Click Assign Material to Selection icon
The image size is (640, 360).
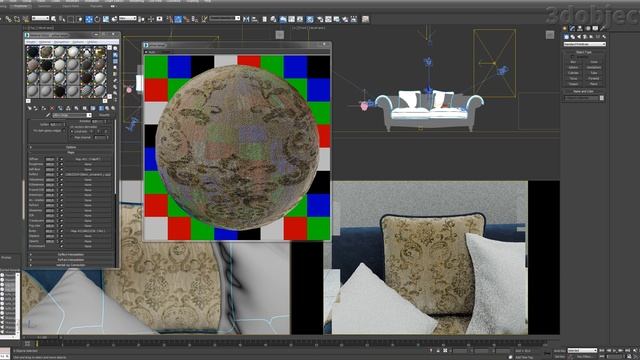pos(44,108)
